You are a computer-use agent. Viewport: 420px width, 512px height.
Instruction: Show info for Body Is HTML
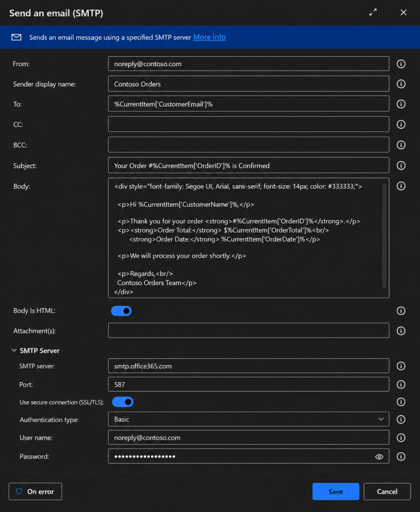point(401,310)
